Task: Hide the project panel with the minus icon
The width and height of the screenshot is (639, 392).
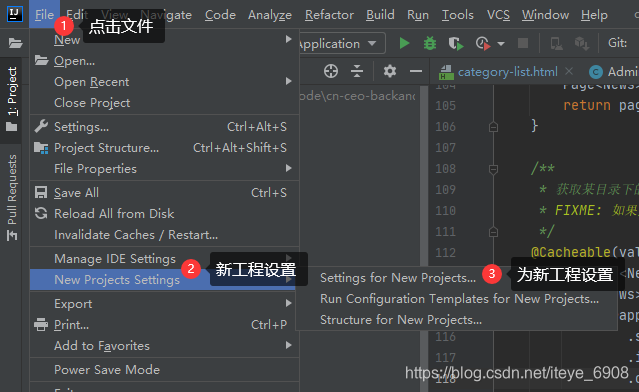Action: click(416, 71)
